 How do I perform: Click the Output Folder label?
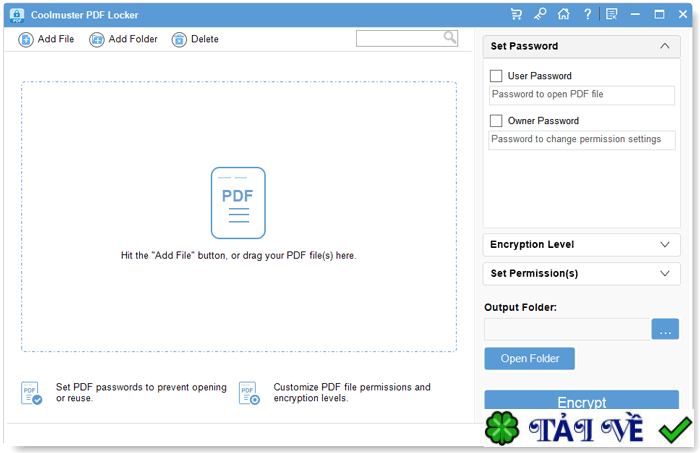521,308
